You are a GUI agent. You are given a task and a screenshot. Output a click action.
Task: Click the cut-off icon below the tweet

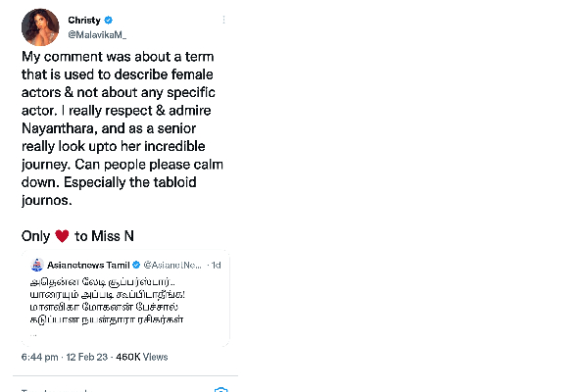pyautogui.click(x=221, y=389)
